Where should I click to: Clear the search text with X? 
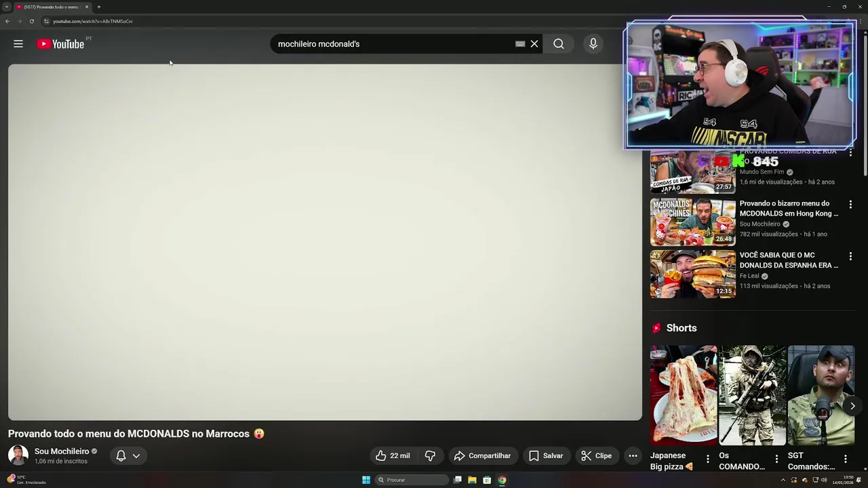[534, 44]
